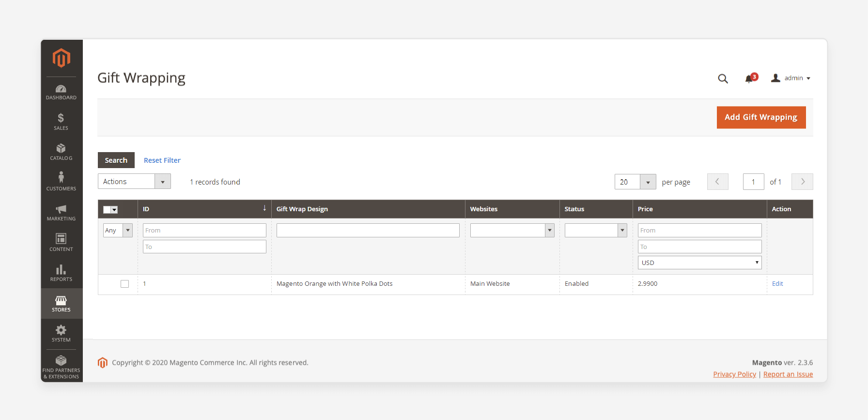This screenshot has height=420, width=868.
Task: Click the search magnifier icon
Action: click(723, 78)
